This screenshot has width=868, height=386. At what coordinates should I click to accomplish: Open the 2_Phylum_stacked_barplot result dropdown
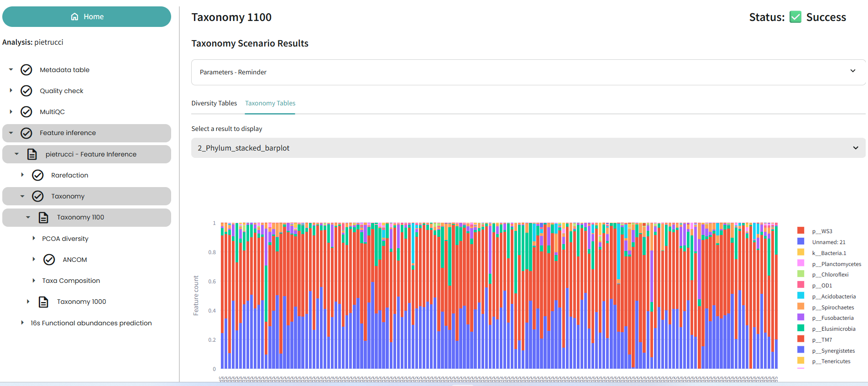click(528, 148)
